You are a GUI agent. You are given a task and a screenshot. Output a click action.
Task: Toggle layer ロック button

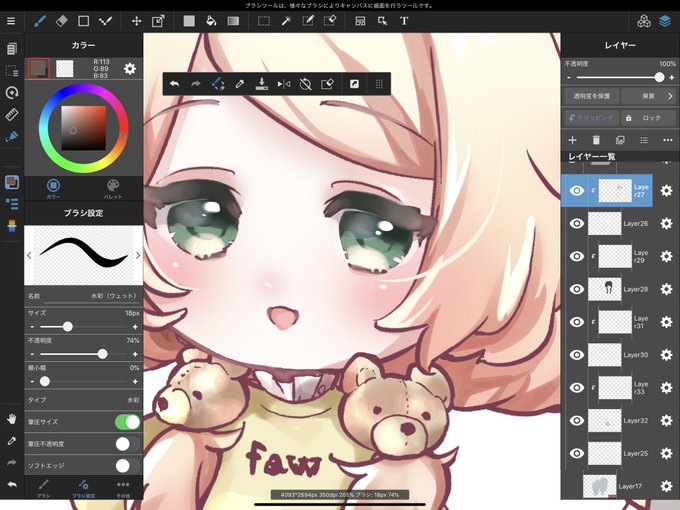649,118
